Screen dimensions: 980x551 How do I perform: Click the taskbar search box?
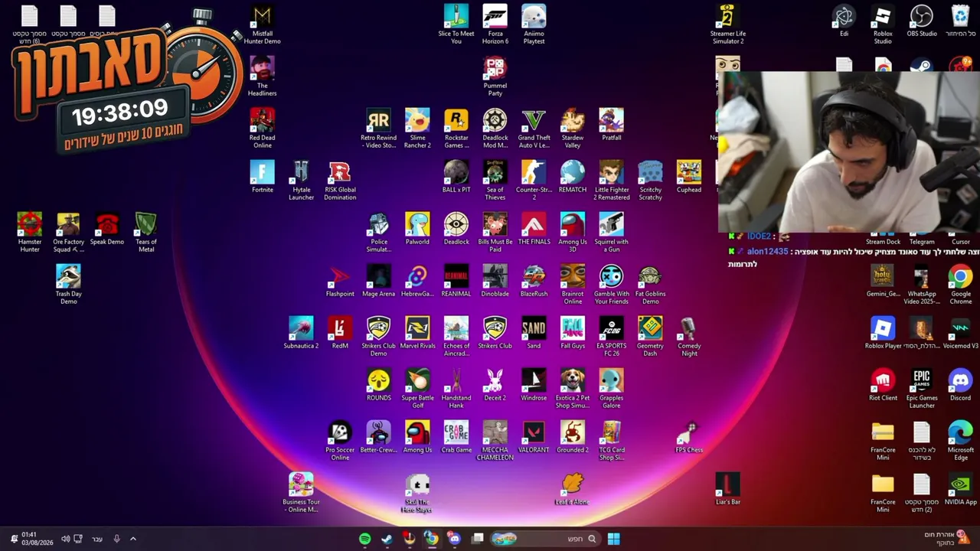pyautogui.click(x=545, y=539)
